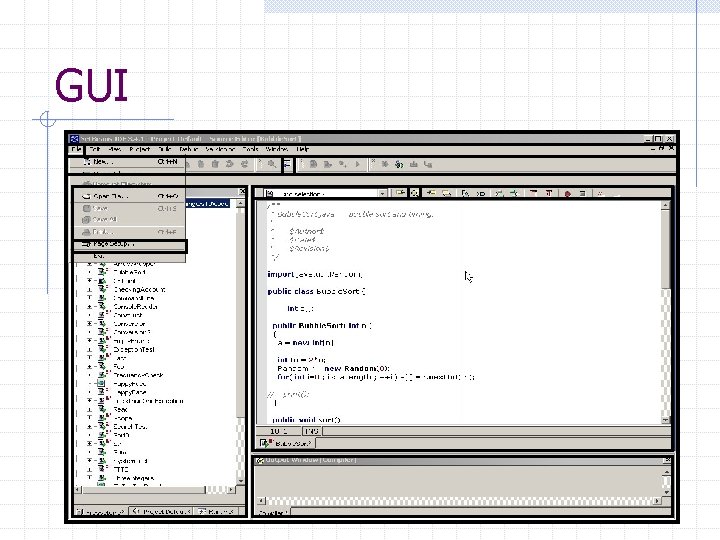Click the import statement line in editor
This screenshot has height=540, width=720.
tap(315, 274)
